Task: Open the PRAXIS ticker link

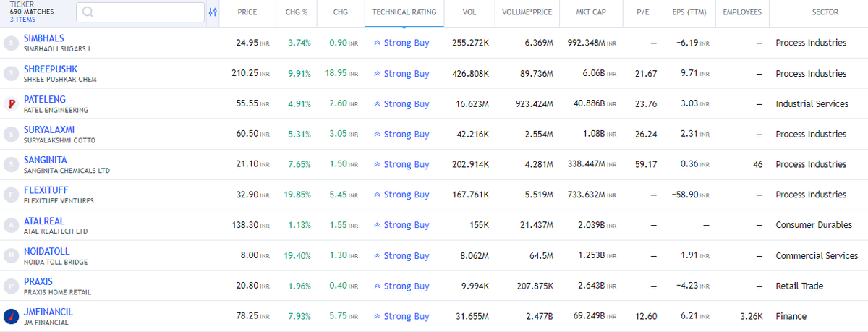Action: pos(38,281)
